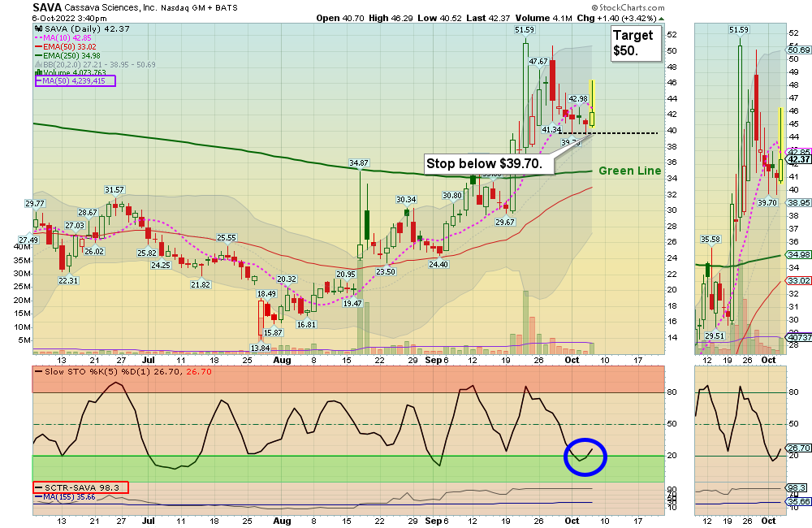Click the Green Line text label

631,171
